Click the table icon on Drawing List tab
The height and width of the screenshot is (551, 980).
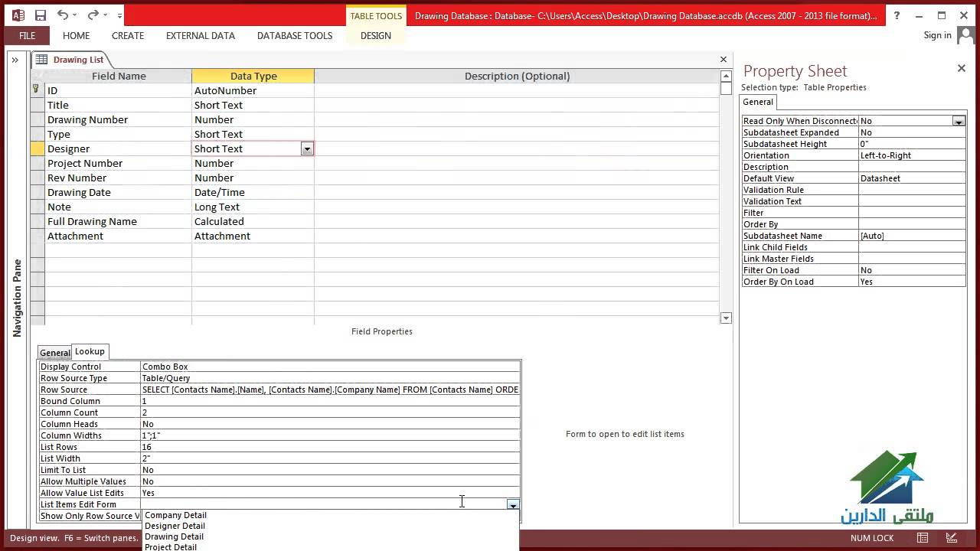click(41, 59)
